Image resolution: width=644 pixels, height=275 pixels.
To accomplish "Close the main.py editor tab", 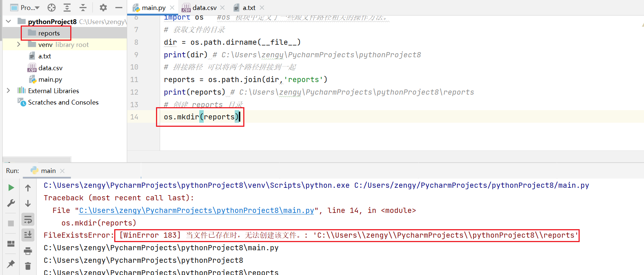I will pyautogui.click(x=172, y=8).
